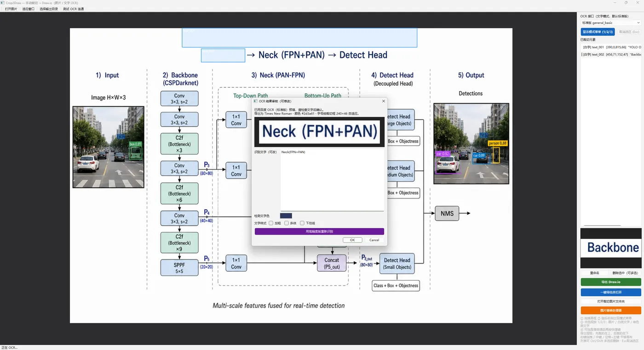Screen dimensions: 644x350
Task: Click the Crop2Draw app icon in title bar
Action: pyautogui.click(x=3, y=3)
